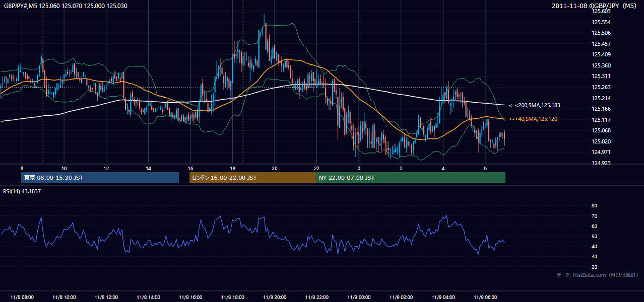
Task: Click hour tick 0 under price chart
Action: click(359, 168)
